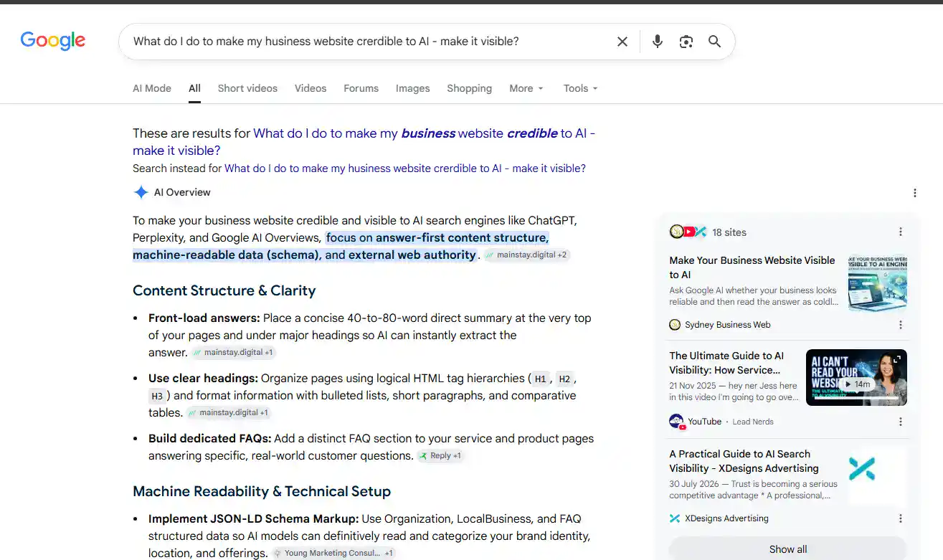Play the 14m 'AI Can't Read Your Website' video thumbnail

pyautogui.click(x=856, y=377)
